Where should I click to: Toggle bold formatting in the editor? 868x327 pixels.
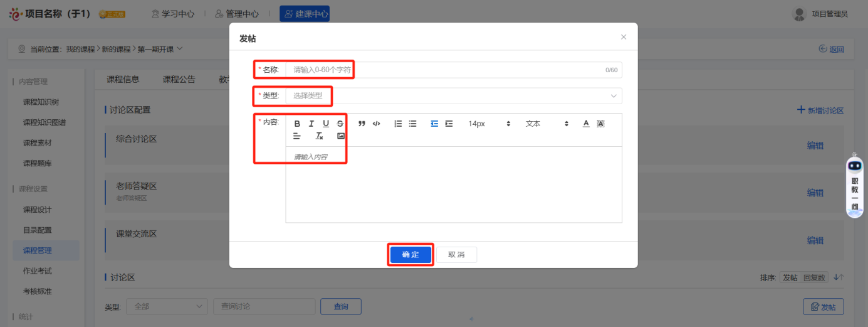(297, 124)
